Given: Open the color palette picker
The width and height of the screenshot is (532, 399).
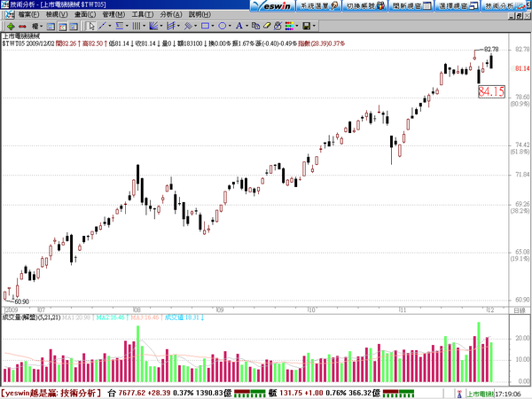Looking at the screenshot, I should [289, 26].
